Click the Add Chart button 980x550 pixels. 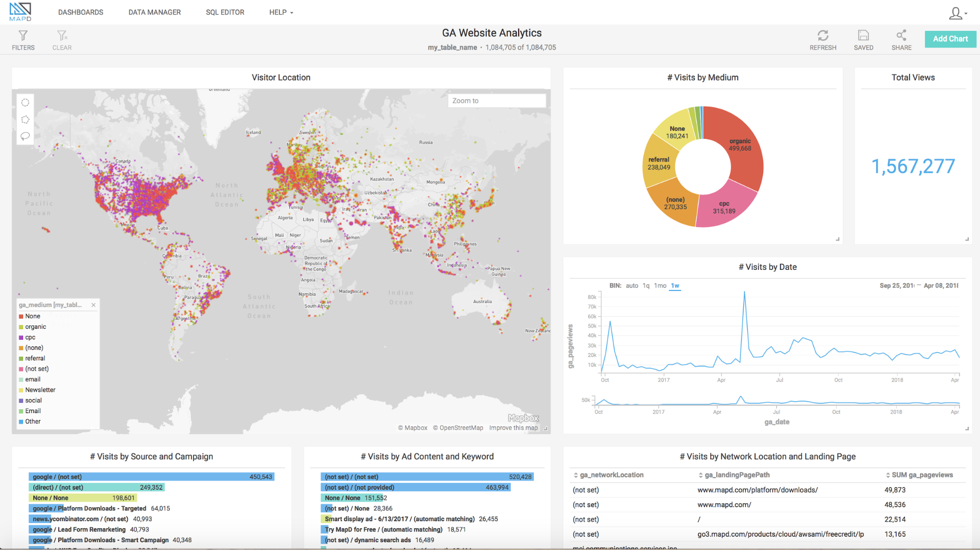point(950,39)
